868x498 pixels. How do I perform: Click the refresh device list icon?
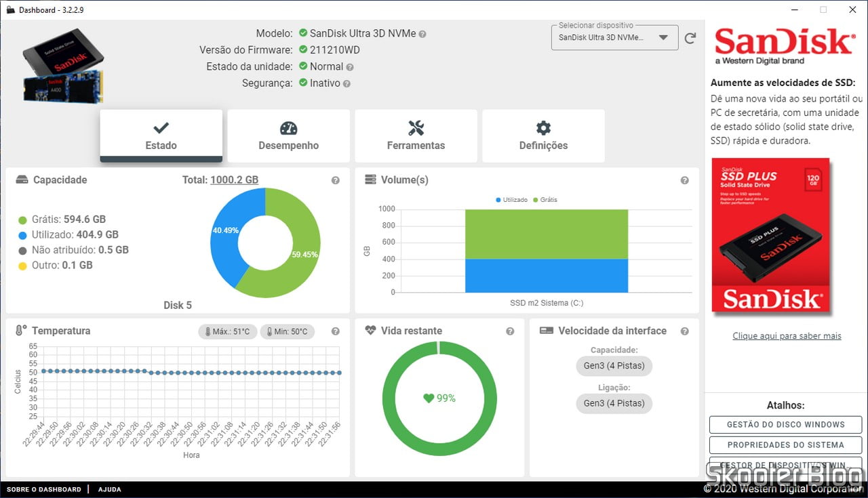[690, 38]
